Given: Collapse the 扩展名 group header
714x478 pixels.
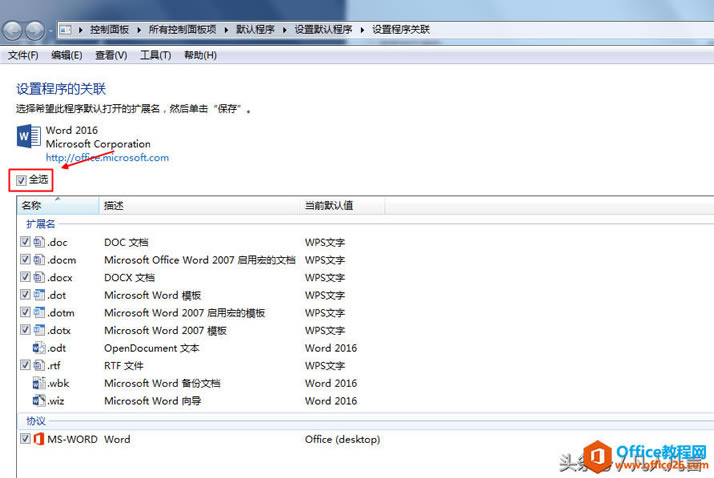Looking at the screenshot, I should click(41, 224).
